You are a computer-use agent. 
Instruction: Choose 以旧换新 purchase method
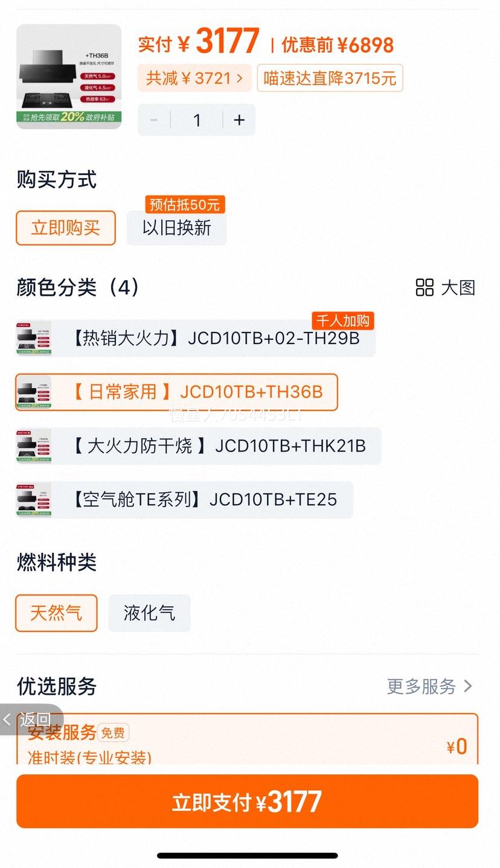pos(176,228)
